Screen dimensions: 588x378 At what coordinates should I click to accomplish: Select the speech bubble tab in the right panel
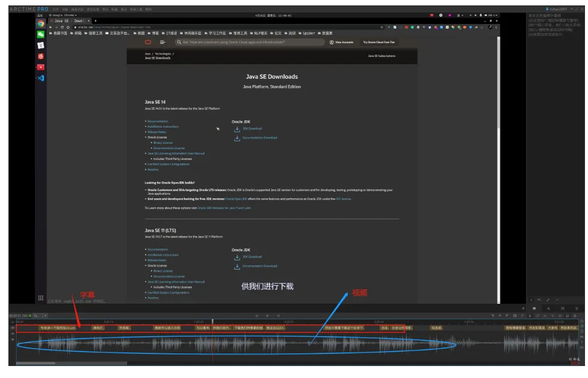[534, 308]
